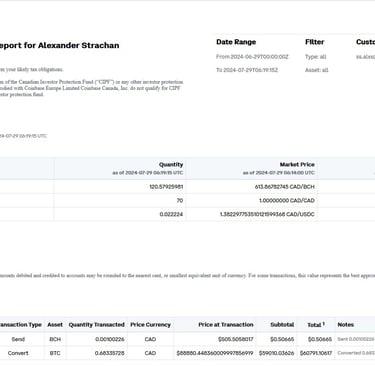Click the "Price Currency" column header
The height and width of the screenshot is (366, 375).
(150, 325)
